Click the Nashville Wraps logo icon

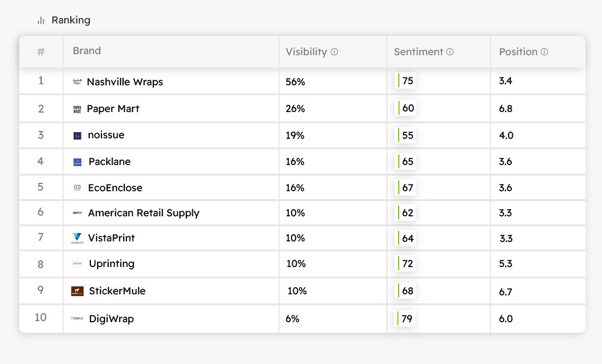click(x=77, y=82)
